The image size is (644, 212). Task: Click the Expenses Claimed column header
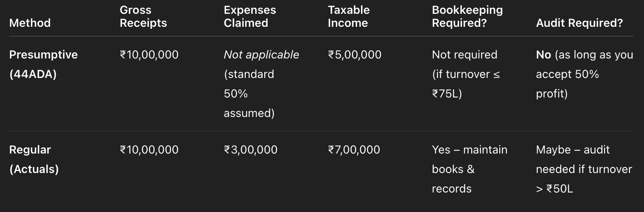(250, 16)
